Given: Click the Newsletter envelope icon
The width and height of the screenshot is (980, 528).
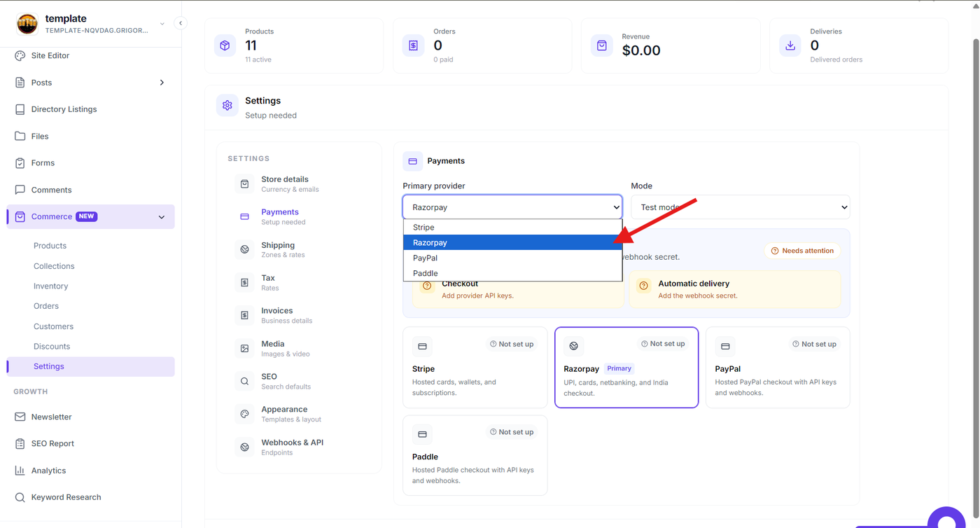Looking at the screenshot, I should (20, 417).
